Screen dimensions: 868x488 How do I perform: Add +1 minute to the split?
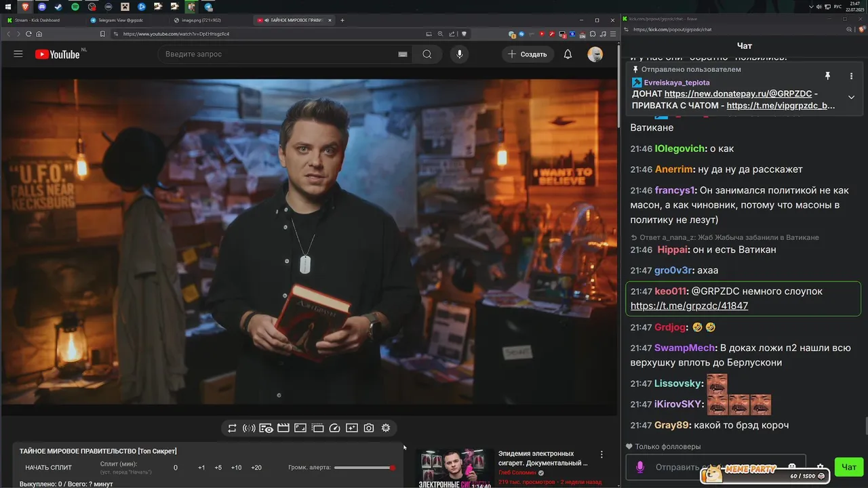click(x=201, y=468)
